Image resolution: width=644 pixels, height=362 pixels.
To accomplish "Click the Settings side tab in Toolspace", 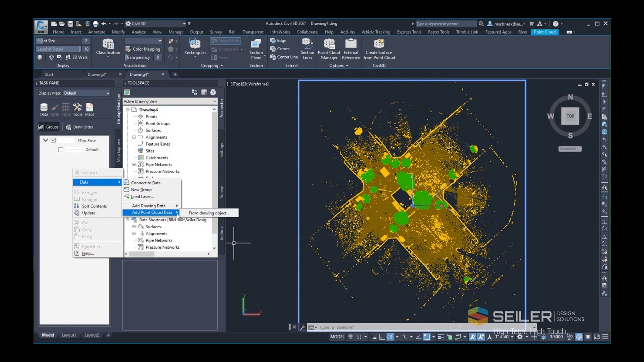I will pyautogui.click(x=222, y=150).
